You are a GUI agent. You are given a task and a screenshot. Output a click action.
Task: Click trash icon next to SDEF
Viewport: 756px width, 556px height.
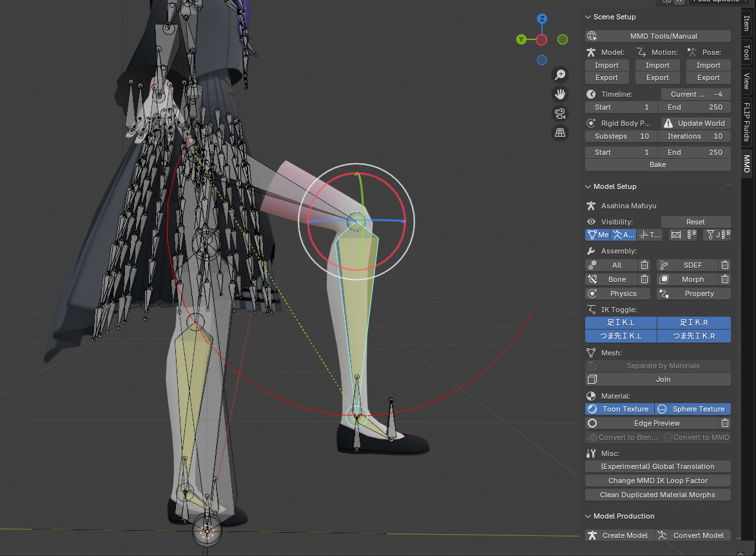[724, 265]
